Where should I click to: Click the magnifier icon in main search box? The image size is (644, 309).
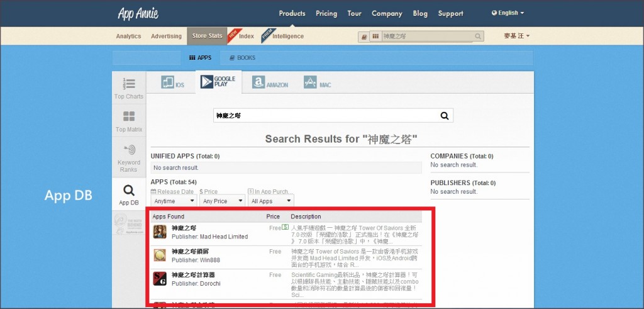point(445,116)
